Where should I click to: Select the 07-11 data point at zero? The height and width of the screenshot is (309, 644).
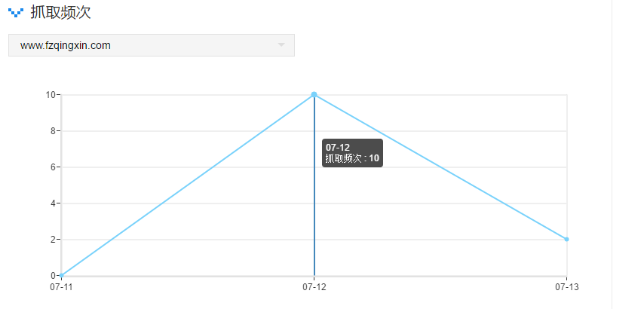click(62, 275)
